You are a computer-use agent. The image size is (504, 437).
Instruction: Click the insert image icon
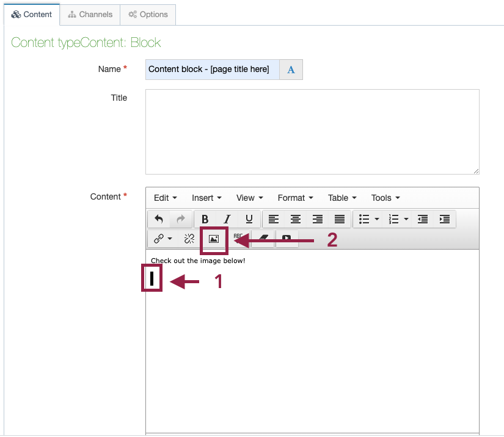tap(214, 239)
